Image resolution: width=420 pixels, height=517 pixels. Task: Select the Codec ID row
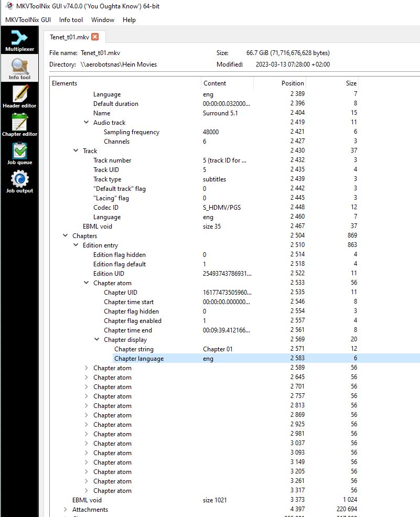coord(235,208)
